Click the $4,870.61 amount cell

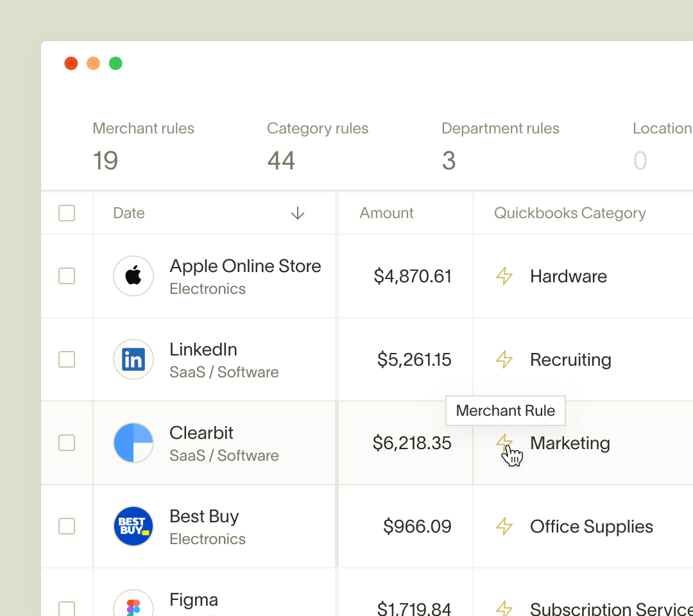pos(413,276)
